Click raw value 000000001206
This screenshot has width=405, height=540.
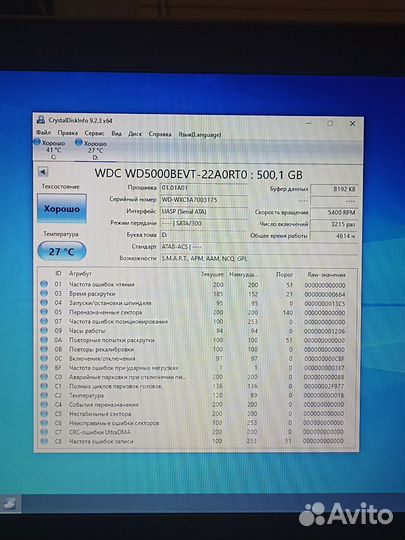tap(324, 331)
